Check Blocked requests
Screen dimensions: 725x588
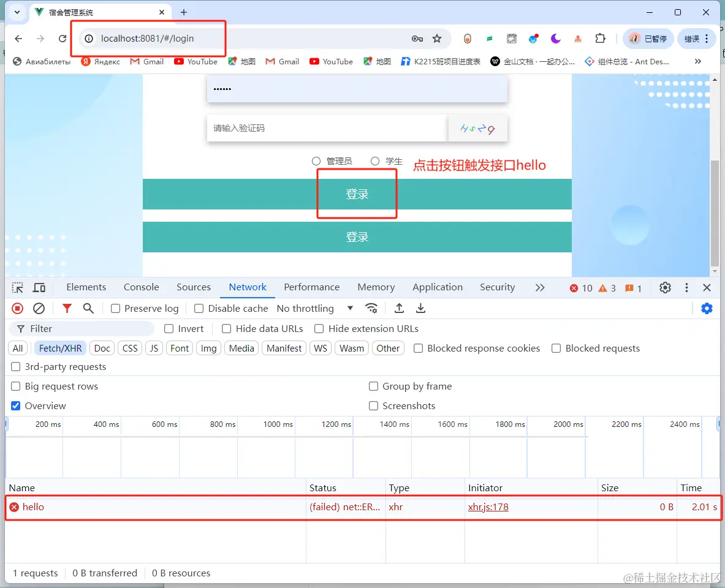pyautogui.click(x=556, y=348)
